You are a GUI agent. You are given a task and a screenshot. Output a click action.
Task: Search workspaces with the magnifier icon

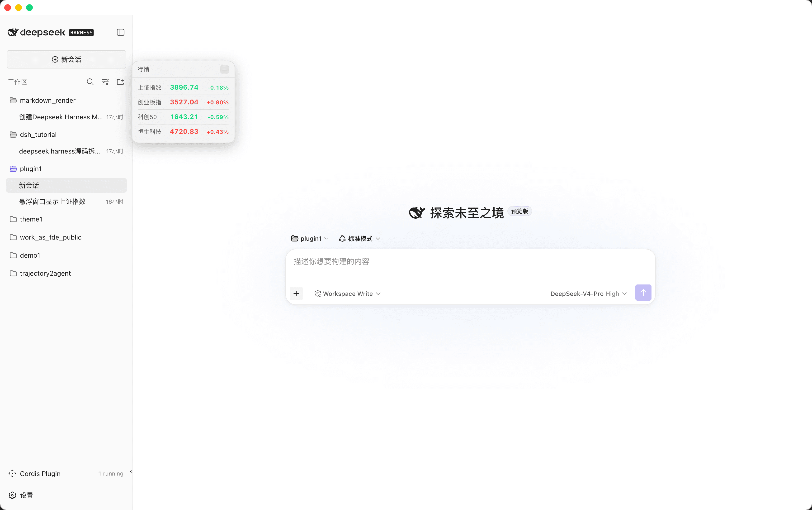pos(90,82)
